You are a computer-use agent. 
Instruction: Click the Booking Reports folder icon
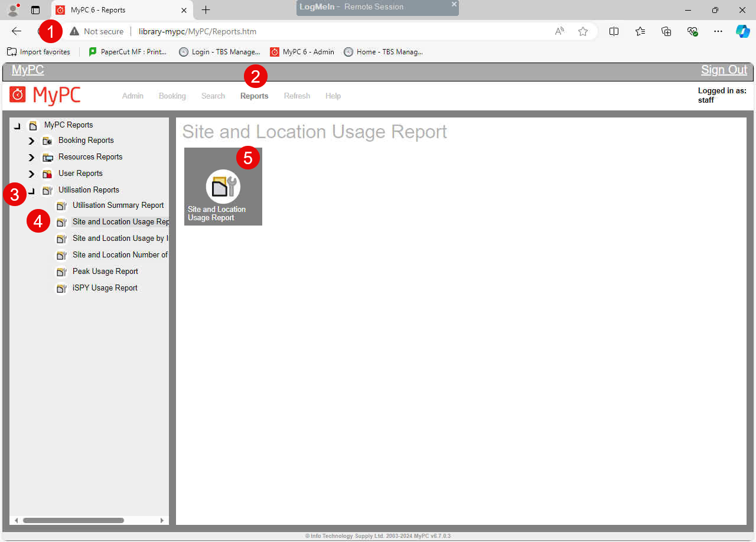click(x=47, y=141)
